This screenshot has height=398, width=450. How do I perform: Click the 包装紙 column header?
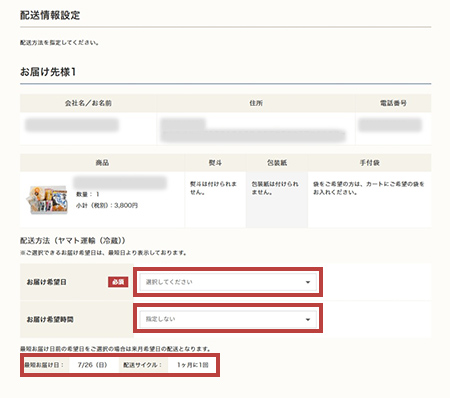point(277,163)
